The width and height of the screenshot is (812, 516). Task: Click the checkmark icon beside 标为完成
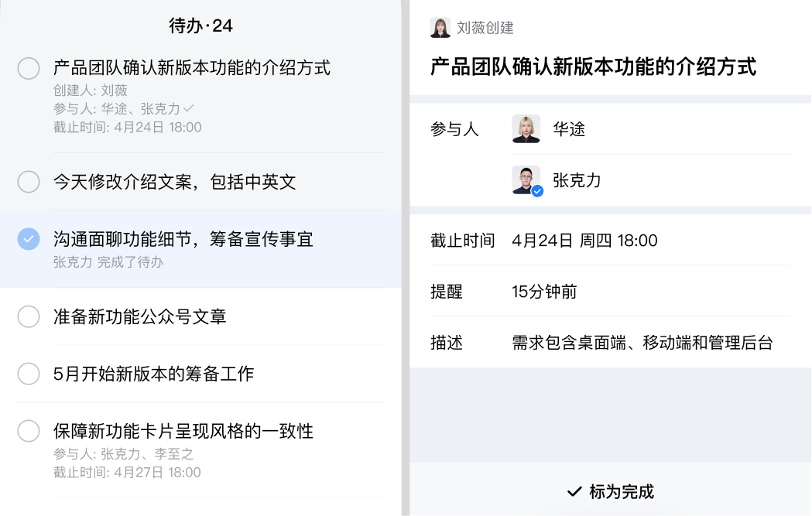pyautogui.click(x=574, y=492)
